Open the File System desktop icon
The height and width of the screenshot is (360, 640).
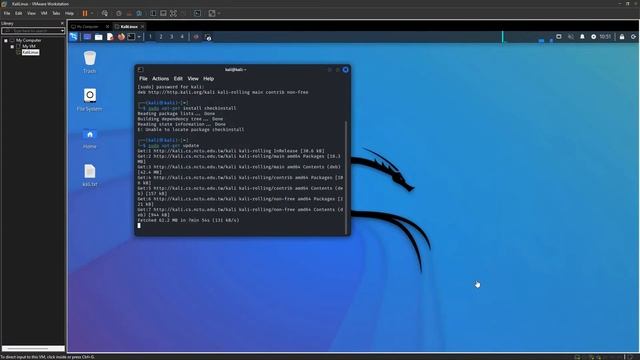90,100
